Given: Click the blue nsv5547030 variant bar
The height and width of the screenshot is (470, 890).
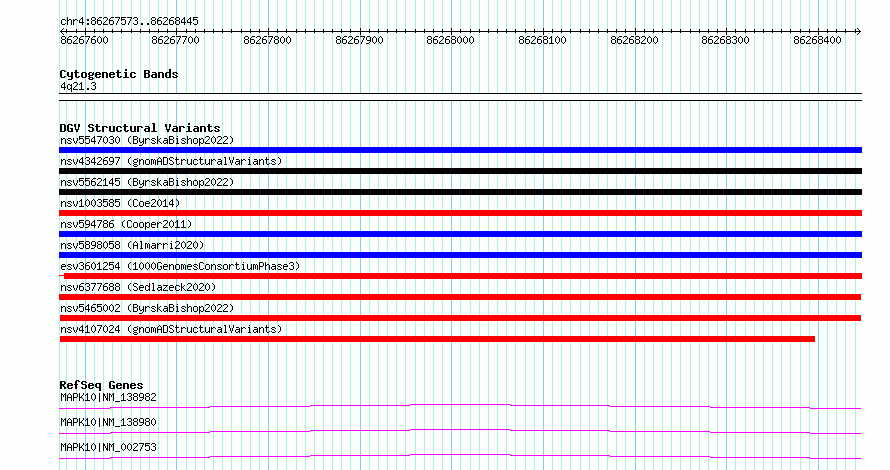Looking at the screenshot, I should click(460, 150).
